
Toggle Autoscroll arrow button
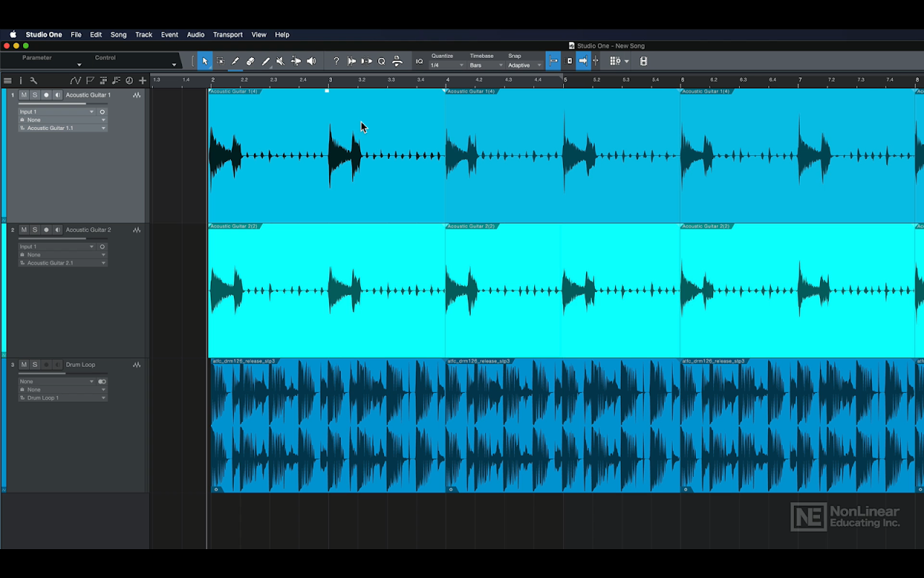(x=583, y=61)
